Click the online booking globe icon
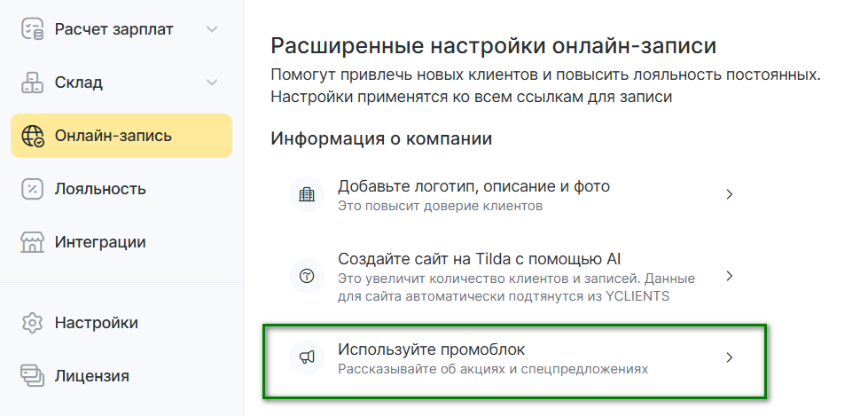Image resolution: width=868 pixels, height=416 pixels. 33,136
